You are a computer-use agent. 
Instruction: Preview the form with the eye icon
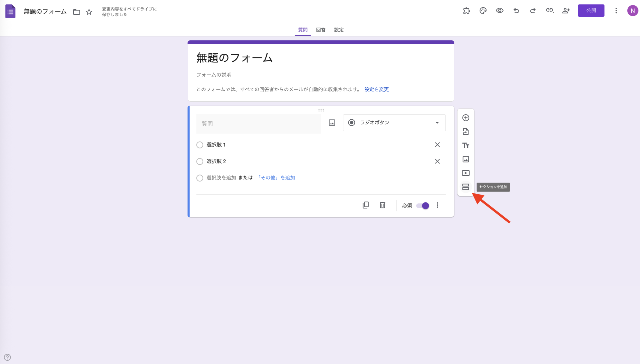499,10
